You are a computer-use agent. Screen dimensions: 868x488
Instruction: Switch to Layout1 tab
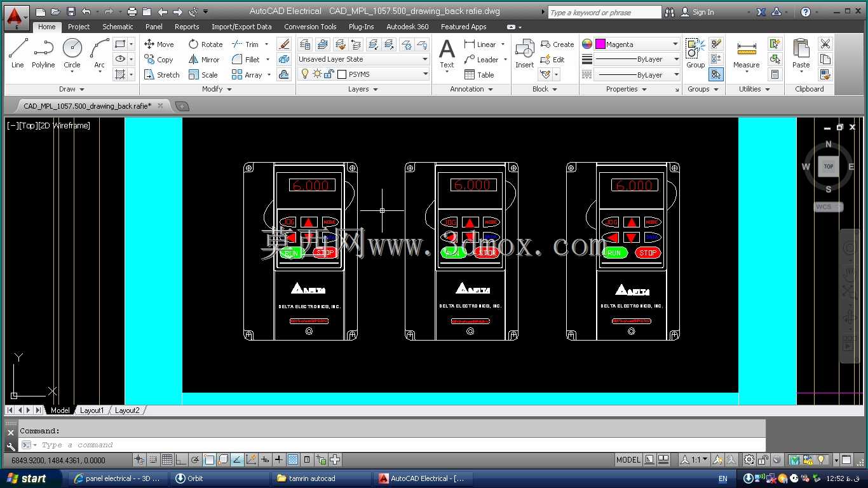92,410
